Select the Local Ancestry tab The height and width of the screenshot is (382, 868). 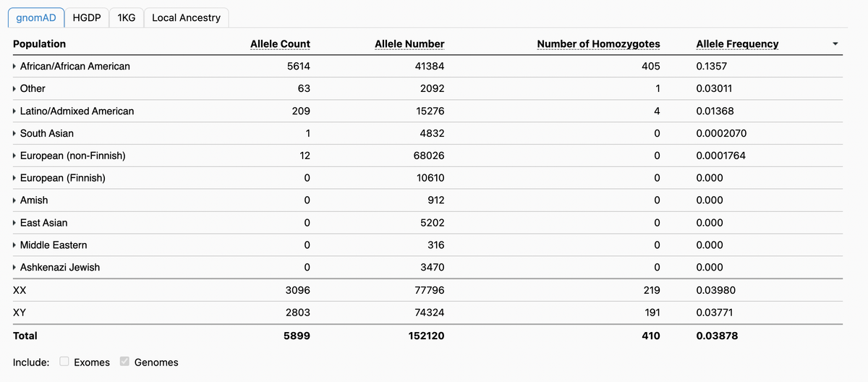click(186, 17)
